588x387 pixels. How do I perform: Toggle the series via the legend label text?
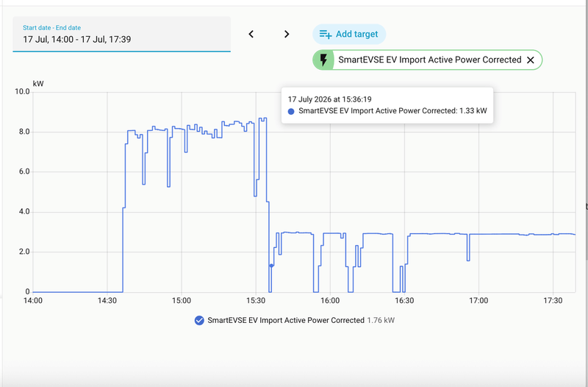pyautogui.click(x=286, y=320)
